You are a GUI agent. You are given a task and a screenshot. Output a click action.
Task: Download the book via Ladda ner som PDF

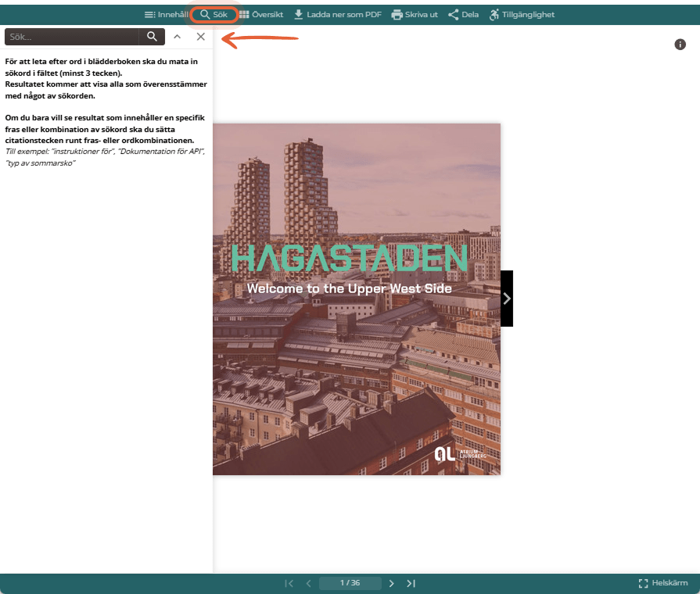click(x=338, y=15)
